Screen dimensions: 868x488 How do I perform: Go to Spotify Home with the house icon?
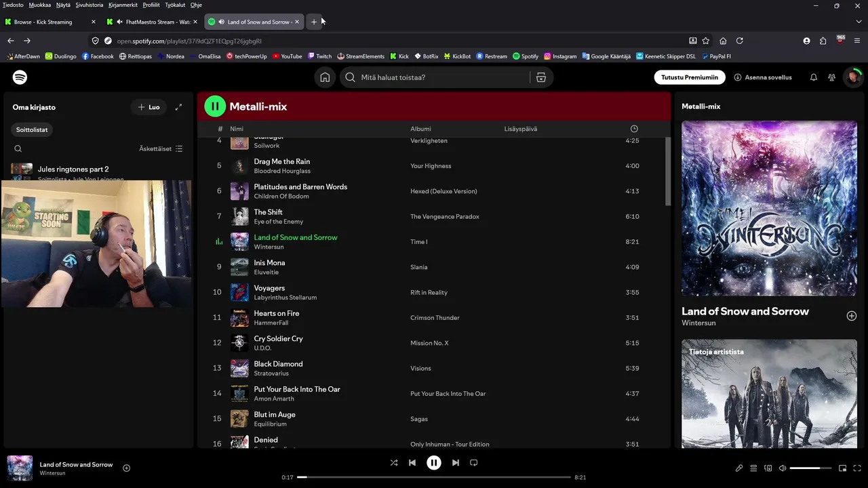(x=325, y=77)
